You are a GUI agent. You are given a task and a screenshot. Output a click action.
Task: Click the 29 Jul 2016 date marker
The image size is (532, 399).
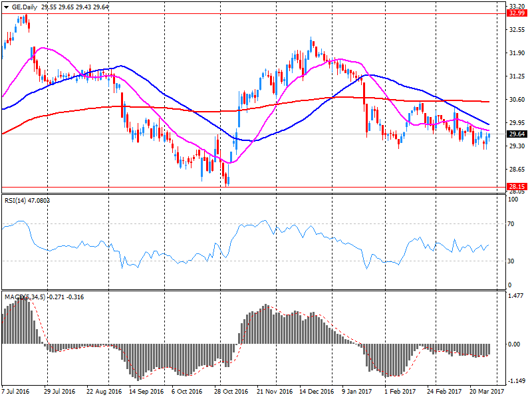tap(61, 392)
